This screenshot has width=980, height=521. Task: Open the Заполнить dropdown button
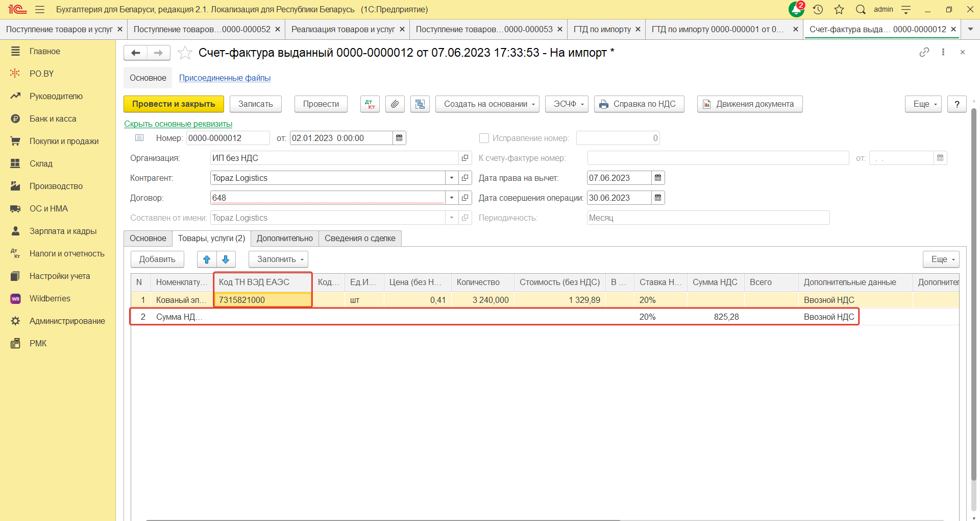coord(278,259)
